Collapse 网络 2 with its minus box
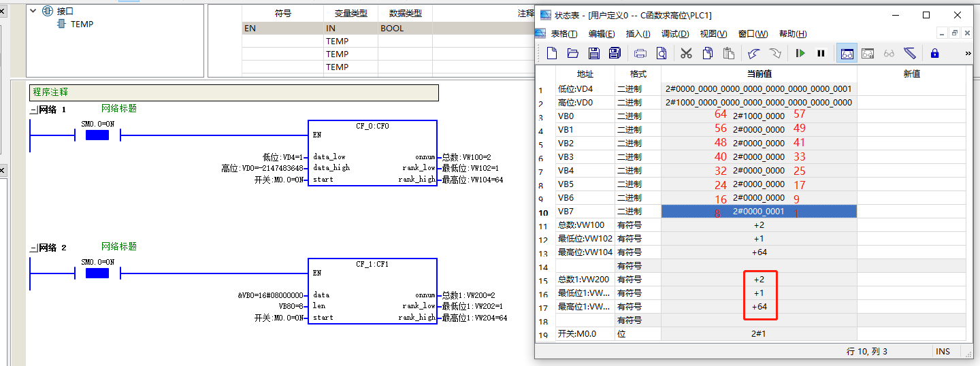This screenshot has height=366, width=980. (33, 248)
